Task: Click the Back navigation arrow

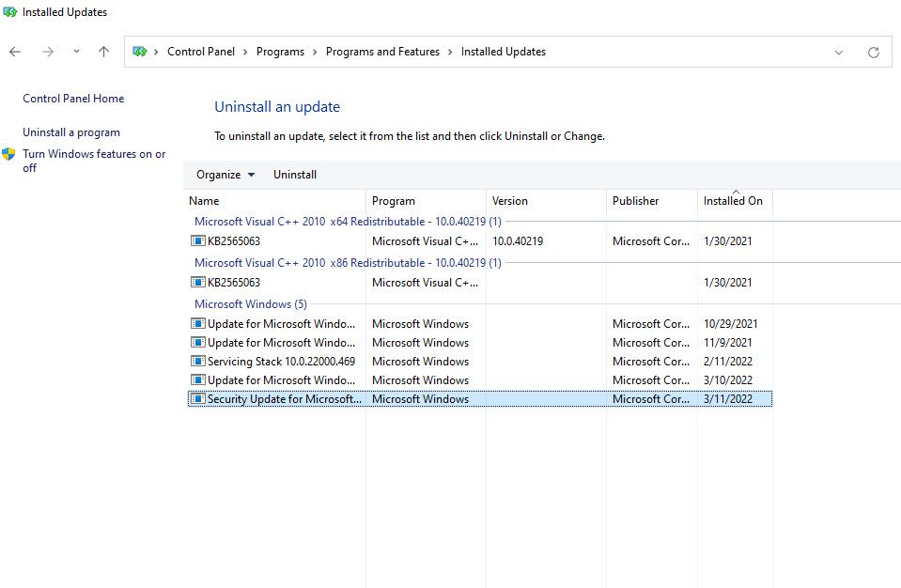Action: coord(15,52)
